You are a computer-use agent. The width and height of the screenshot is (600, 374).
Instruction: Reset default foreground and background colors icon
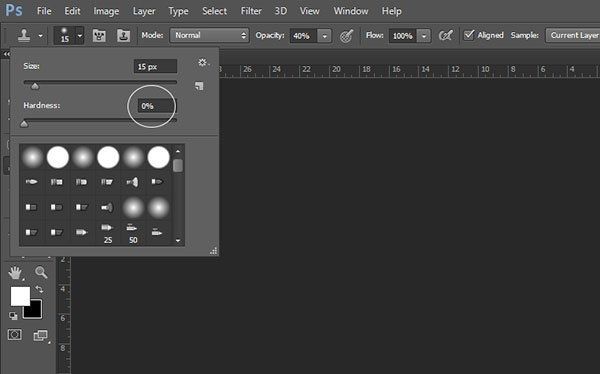pos(13,316)
